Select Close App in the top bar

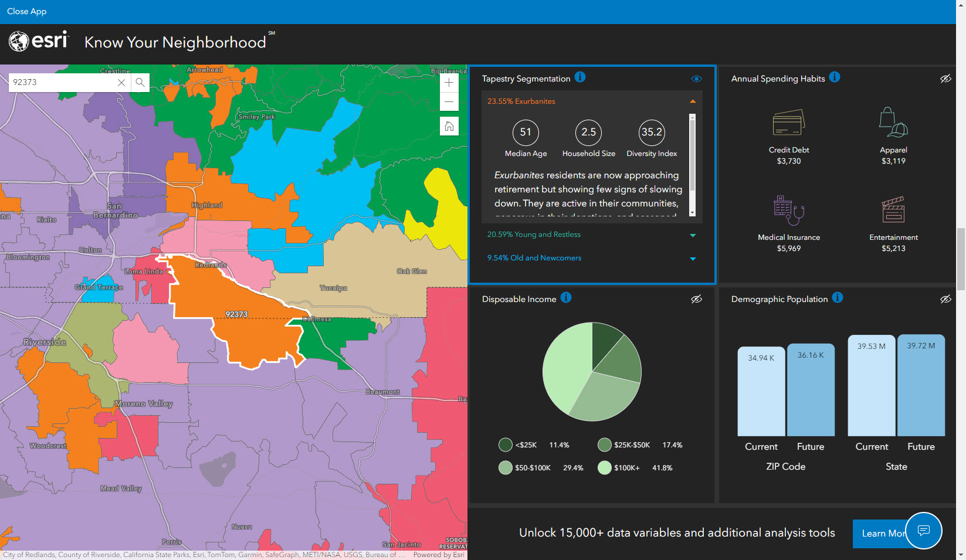point(26,11)
